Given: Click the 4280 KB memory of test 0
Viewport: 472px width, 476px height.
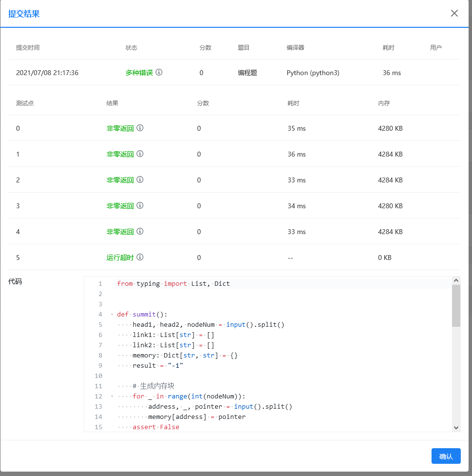Looking at the screenshot, I should (x=390, y=128).
